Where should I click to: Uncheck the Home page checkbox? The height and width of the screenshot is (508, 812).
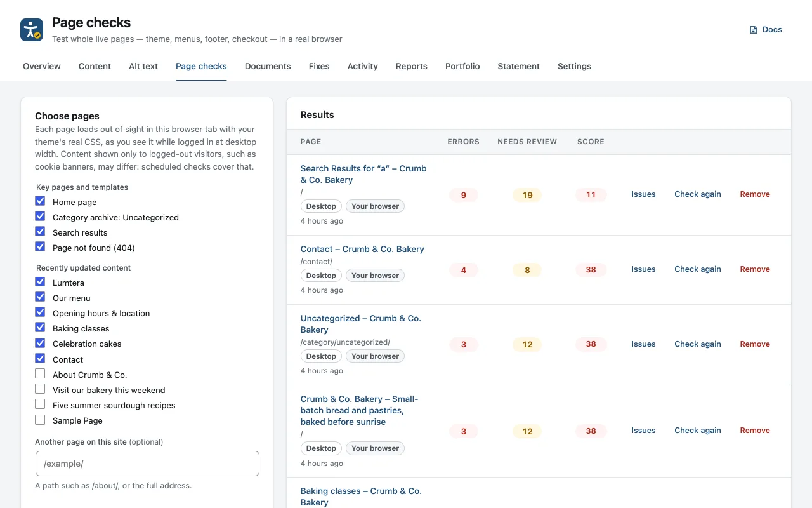tap(40, 201)
